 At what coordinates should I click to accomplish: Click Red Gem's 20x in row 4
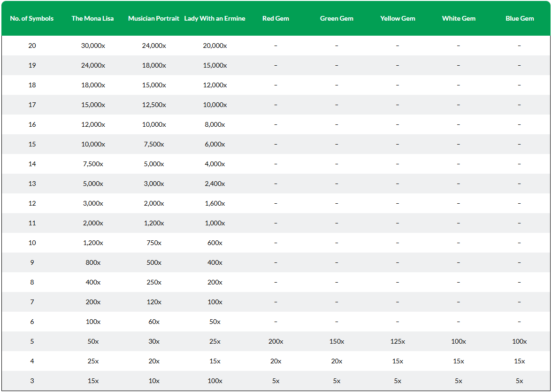click(x=276, y=361)
